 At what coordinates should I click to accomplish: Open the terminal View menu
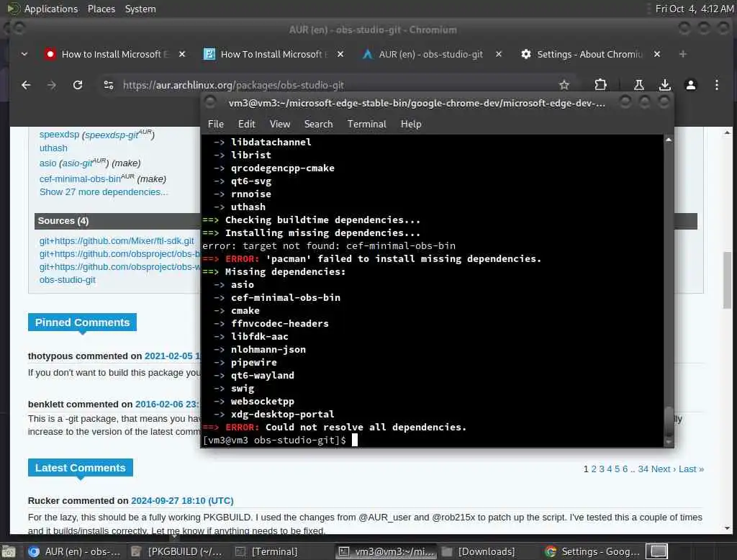(x=280, y=124)
